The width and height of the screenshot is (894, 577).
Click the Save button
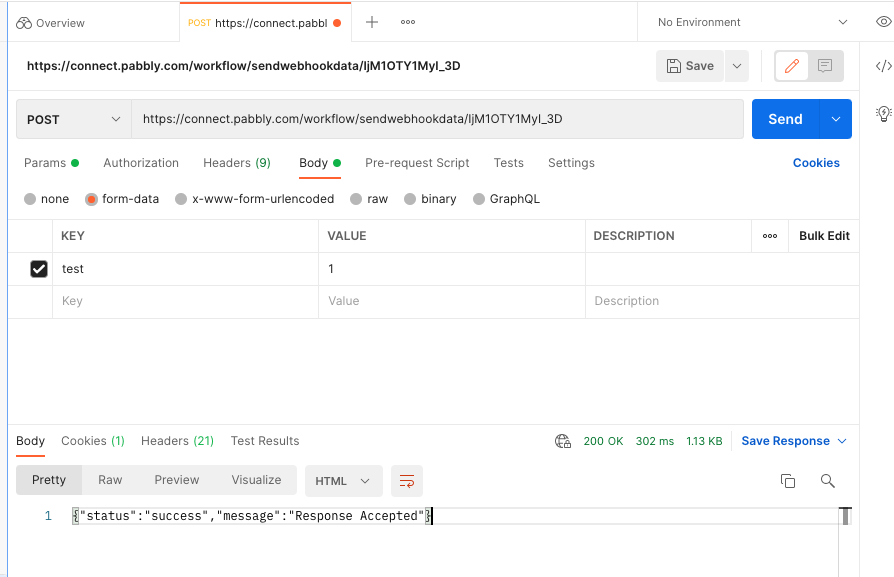coord(690,66)
